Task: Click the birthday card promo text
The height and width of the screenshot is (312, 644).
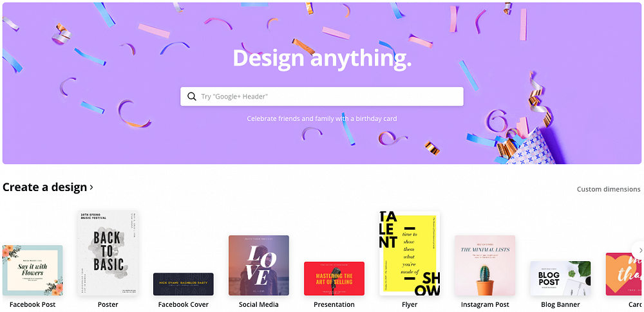Action: 322,118
